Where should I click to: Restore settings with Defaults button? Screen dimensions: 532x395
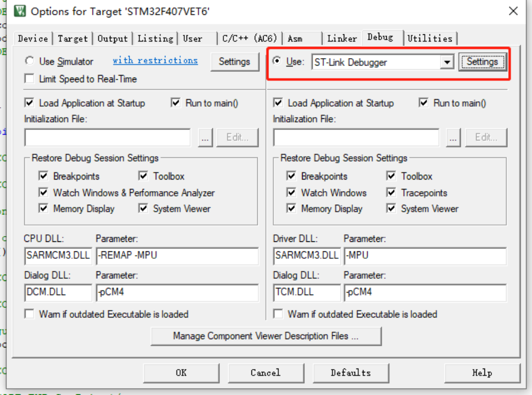point(351,373)
